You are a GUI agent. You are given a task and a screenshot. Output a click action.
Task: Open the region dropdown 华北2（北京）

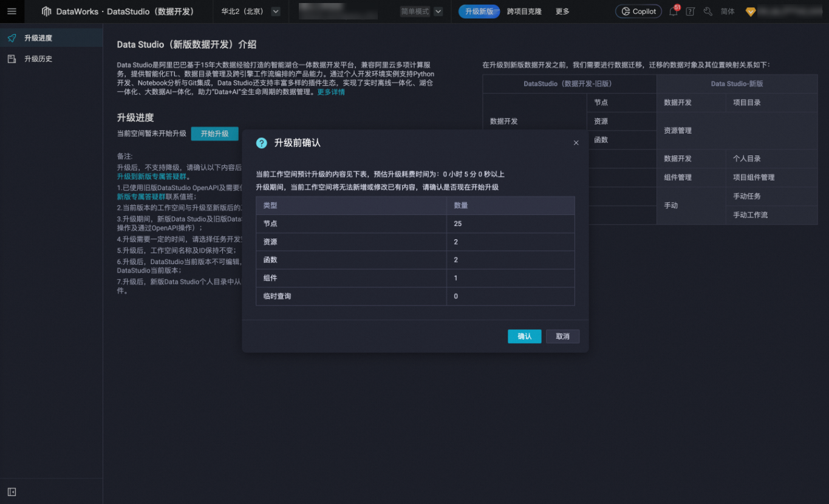pyautogui.click(x=250, y=12)
